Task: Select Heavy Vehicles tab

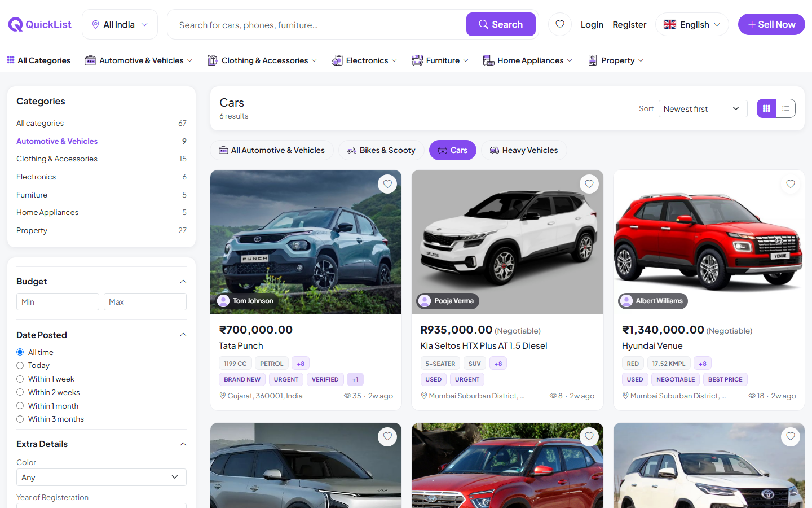Action: [x=524, y=150]
